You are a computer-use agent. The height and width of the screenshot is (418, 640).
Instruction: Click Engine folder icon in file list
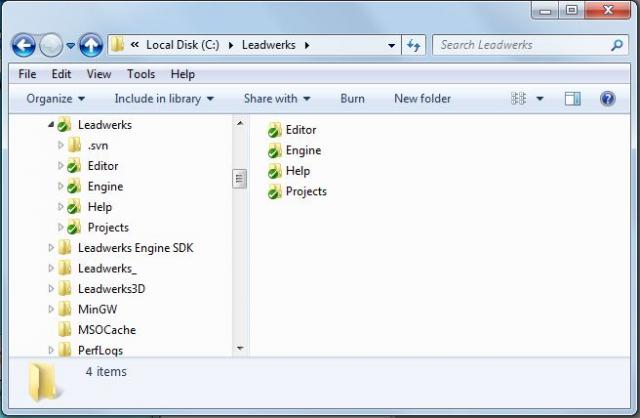tap(274, 151)
